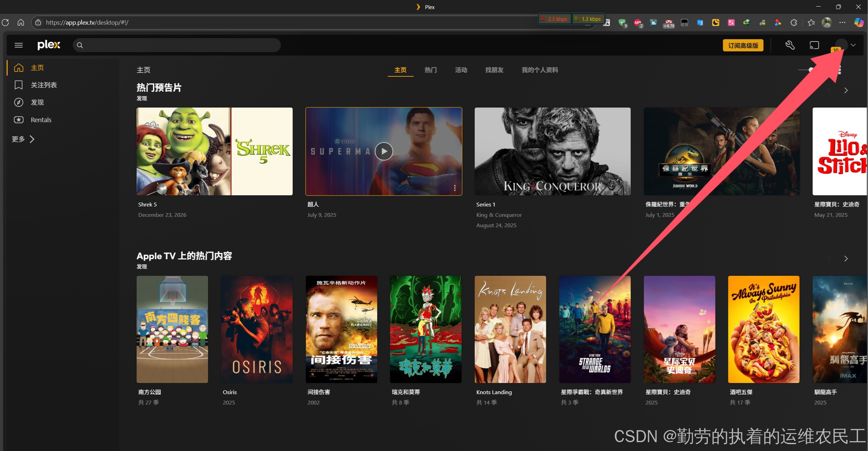
Task: Open the Copilot icon in browser
Action: [x=859, y=23]
